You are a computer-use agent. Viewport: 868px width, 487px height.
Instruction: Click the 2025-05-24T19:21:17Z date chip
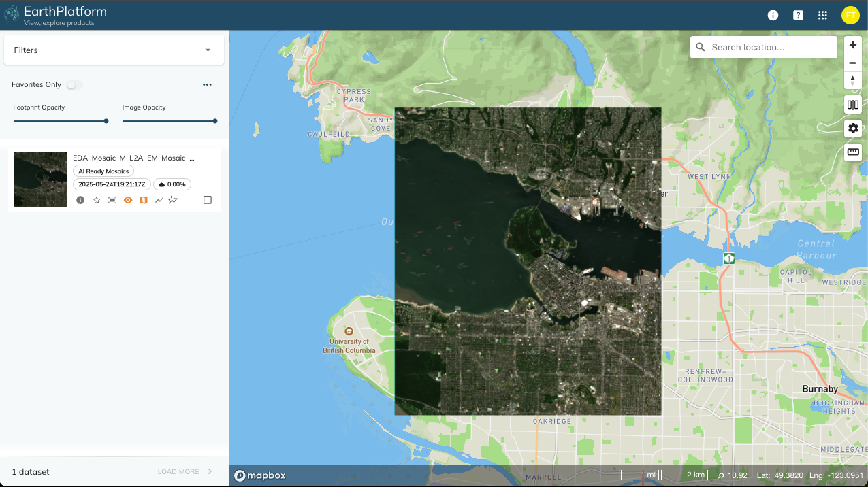point(112,184)
